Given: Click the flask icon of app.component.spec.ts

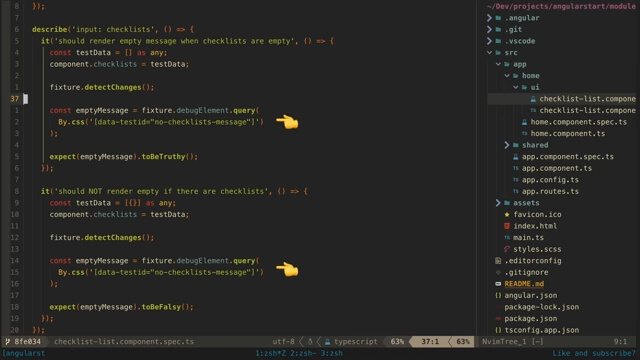Looking at the screenshot, I should (516, 157).
